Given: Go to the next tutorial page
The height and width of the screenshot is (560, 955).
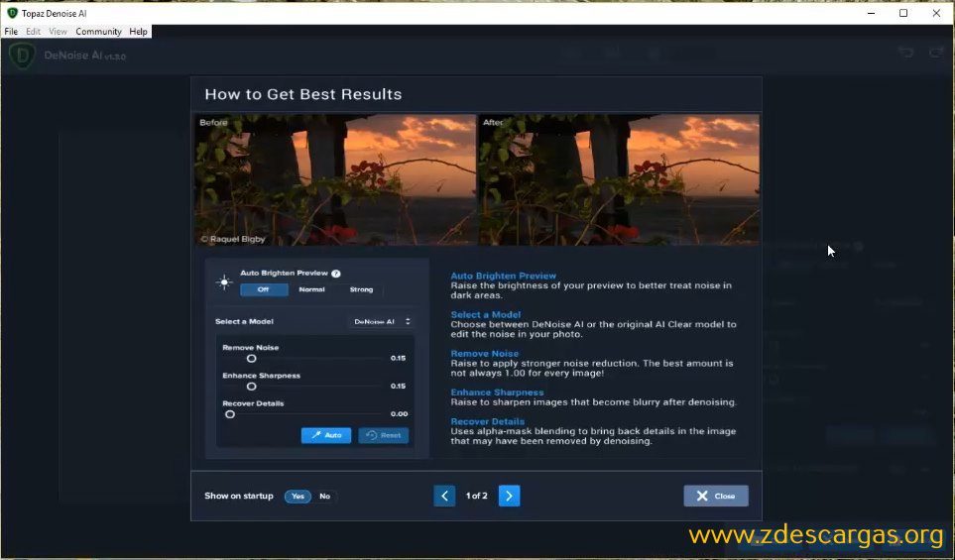Looking at the screenshot, I should coord(509,496).
